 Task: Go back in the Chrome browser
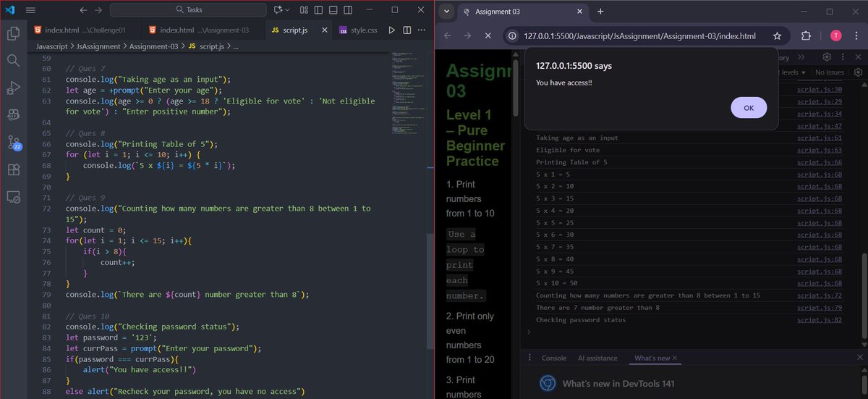pos(448,35)
